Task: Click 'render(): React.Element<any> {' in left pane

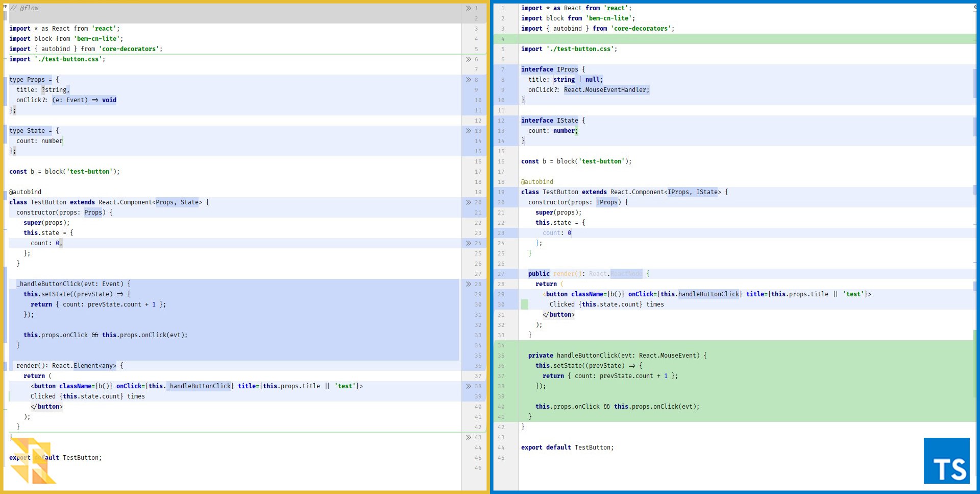Action: 70,366
